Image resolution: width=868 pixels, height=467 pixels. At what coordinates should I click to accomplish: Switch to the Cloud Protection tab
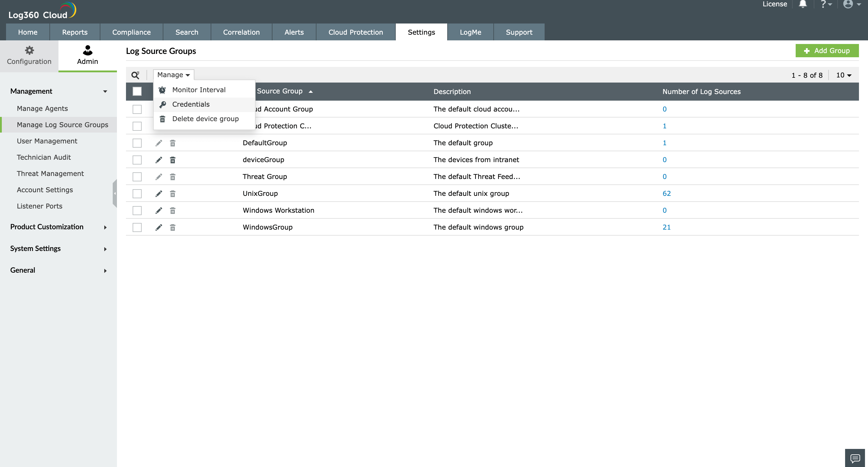point(356,32)
